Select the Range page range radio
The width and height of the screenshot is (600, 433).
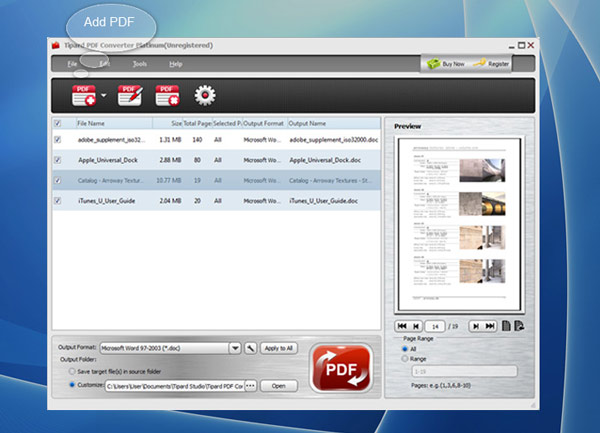pyautogui.click(x=405, y=359)
